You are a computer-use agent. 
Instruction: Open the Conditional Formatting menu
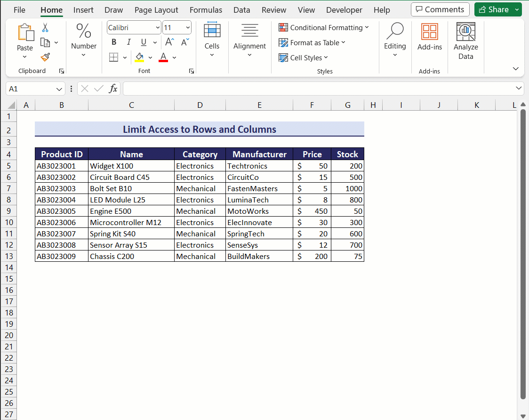[323, 28]
